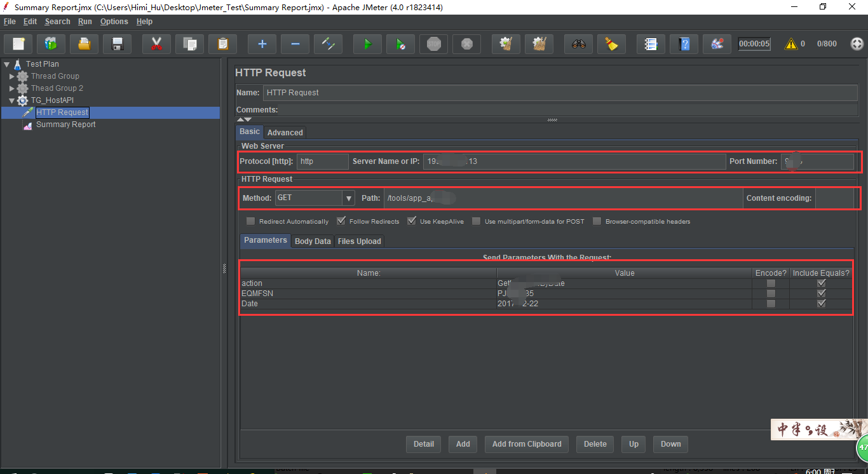Collapse the TG_HostAPI node
868x474 pixels.
(11, 100)
